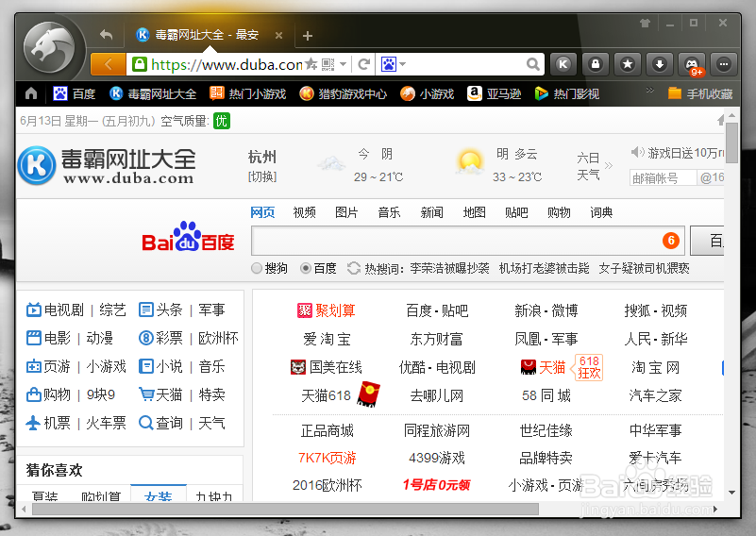The height and width of the screenshot is (536, 756).
Task: Click the 天猫618 red envelope link
Action: (341, 395)
